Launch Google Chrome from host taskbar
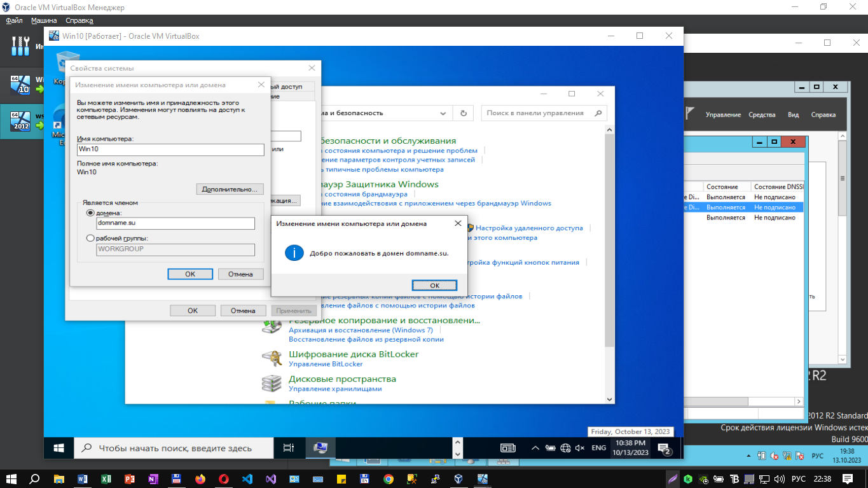This screenshot has height=488, width=868. (x=389, y=478)
